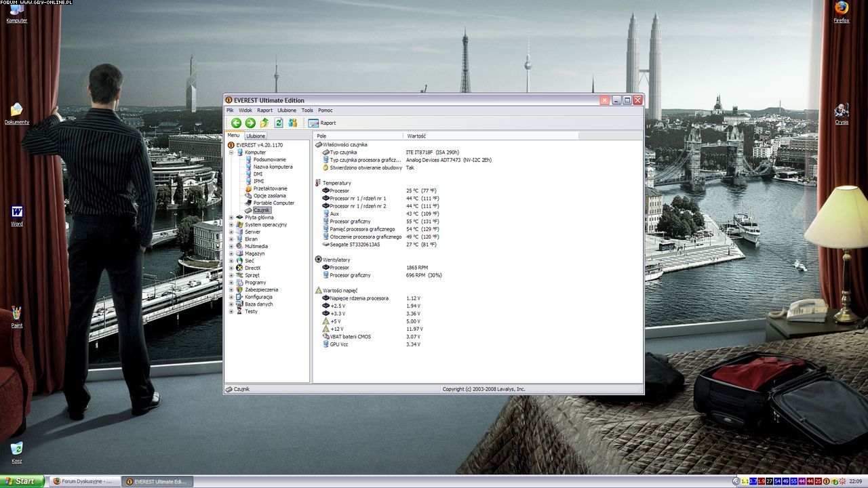Switch to the Ulubione tab
Viewport: 868px width, 488px height.
[x=256, y=136]
